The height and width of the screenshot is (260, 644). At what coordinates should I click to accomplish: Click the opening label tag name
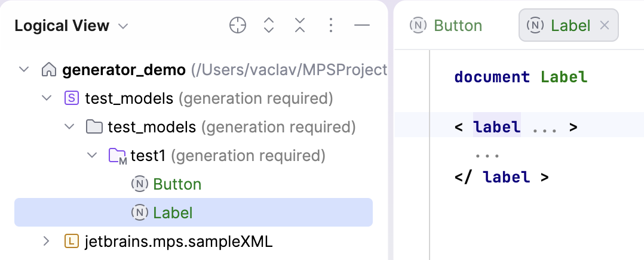[496, 127]
